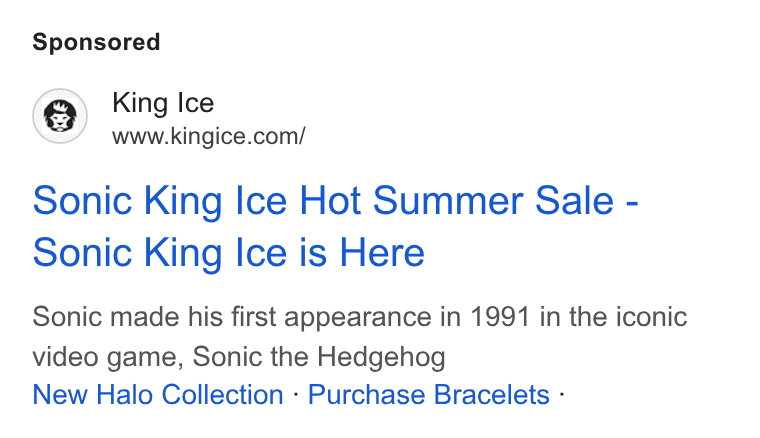
Task: Click the ad description mentioning 1991
Action: (360, 337)
